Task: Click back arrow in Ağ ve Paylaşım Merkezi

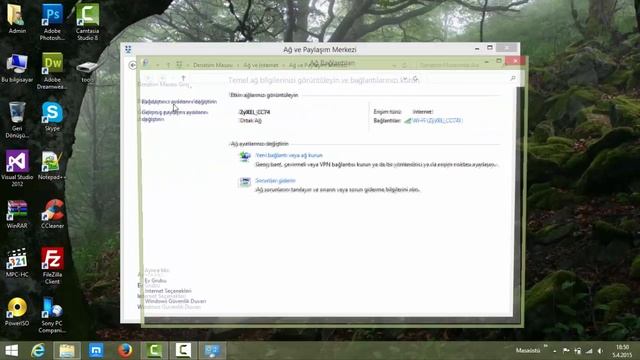Action: pos(132,65)
